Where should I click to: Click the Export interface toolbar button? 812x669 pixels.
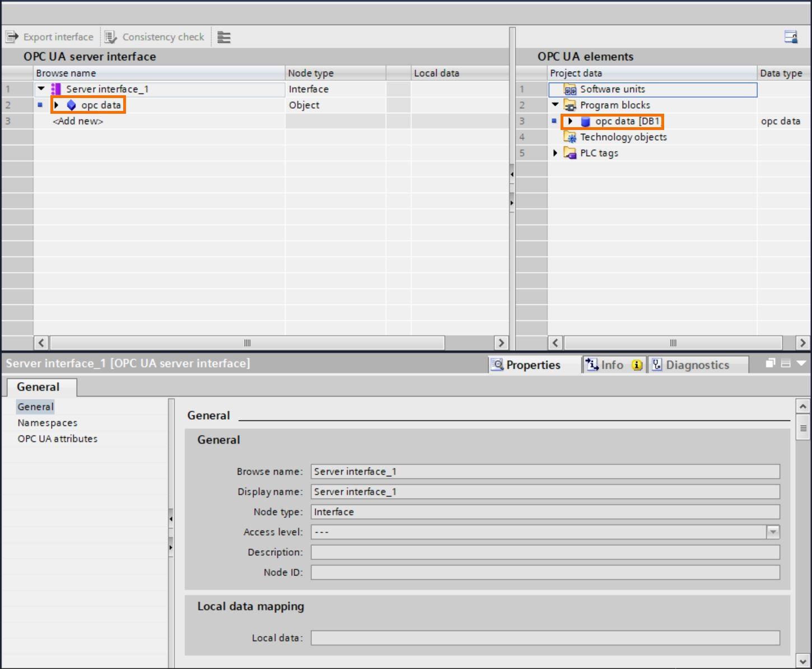[50, 37]
